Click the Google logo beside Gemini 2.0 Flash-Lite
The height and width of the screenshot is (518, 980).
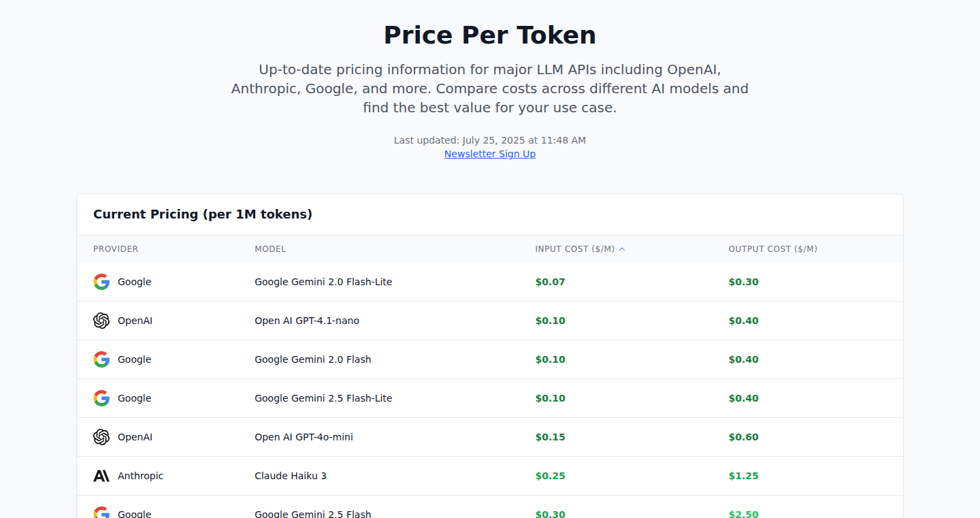[x=101, y=282]
